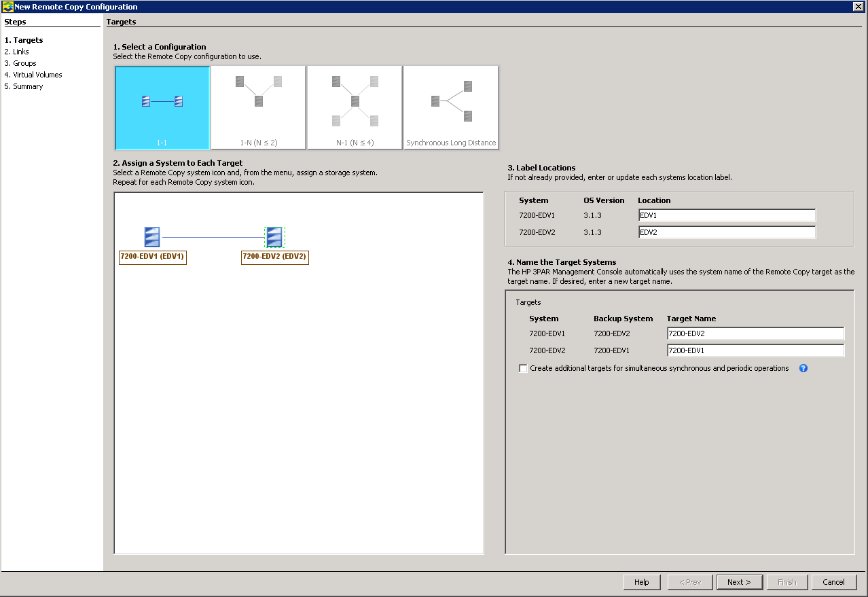Select the 7200-EDV2 storage system icon
The height and width of the screenshot is (597, 868).
pyautogui.click(x=274, y=237)
